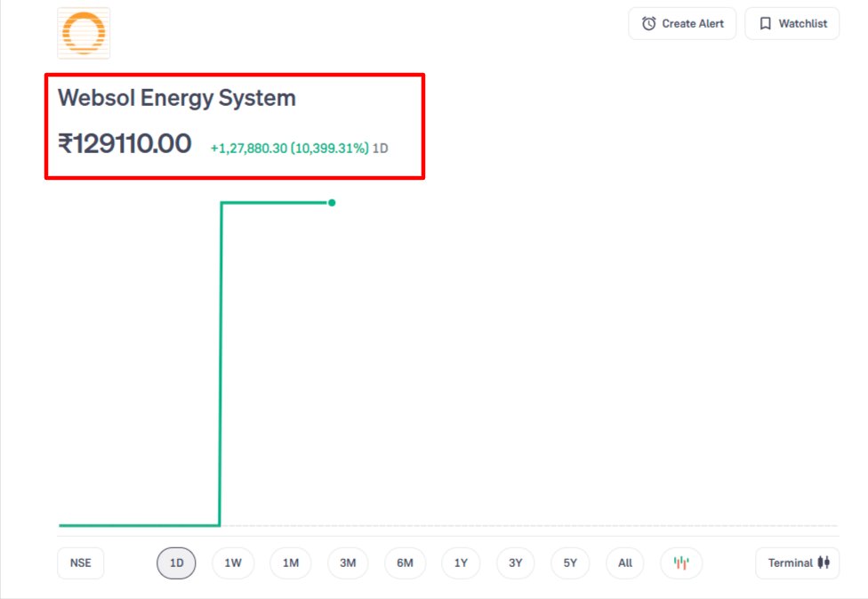
Task: Select the 1W time range
Action: tap(233, 563)
